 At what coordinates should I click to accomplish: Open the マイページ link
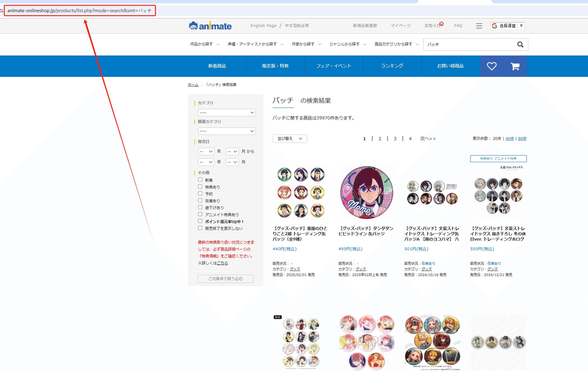tap(401, 25)
